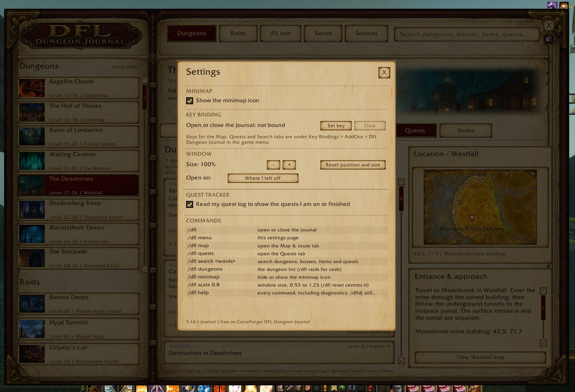This screenshot has width=575, height=392.
Task: Click the View Westfall map button
Action: [x=480, y=357]
